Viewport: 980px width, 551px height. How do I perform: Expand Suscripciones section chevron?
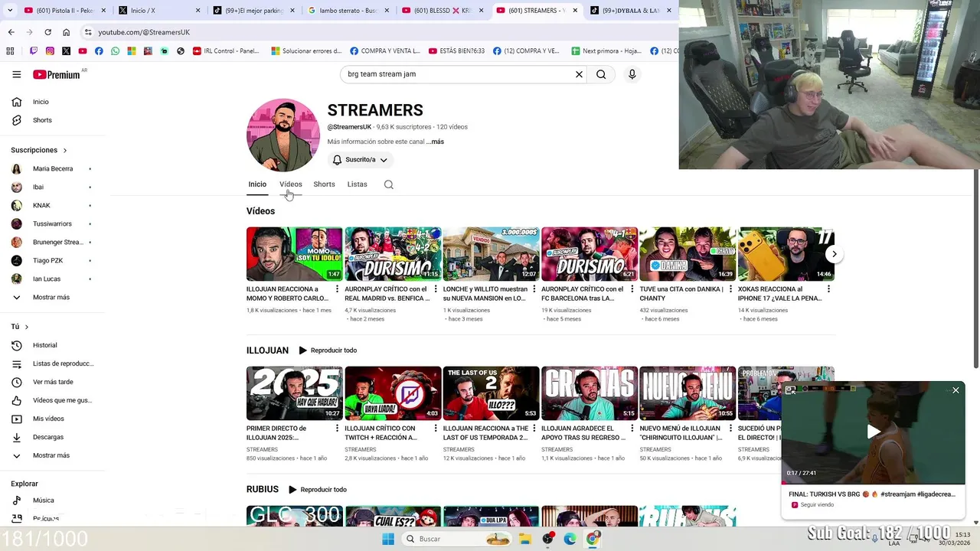65,151
